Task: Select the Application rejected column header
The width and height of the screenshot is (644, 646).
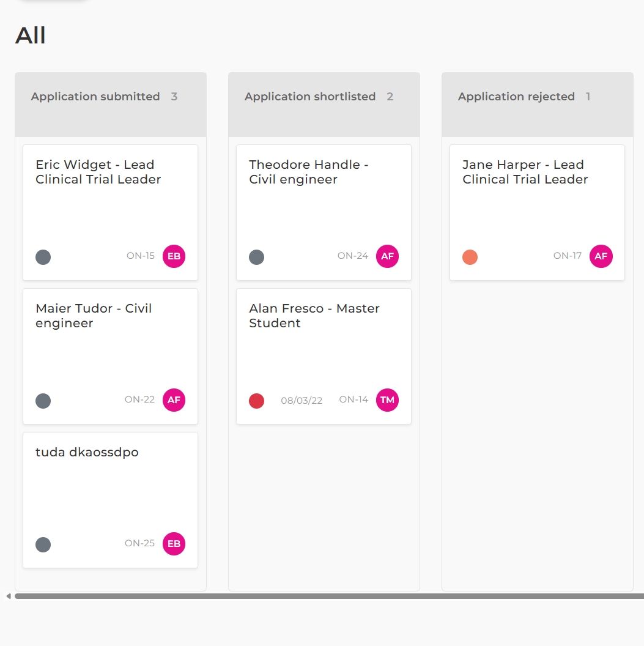Action: click(516, 97)
